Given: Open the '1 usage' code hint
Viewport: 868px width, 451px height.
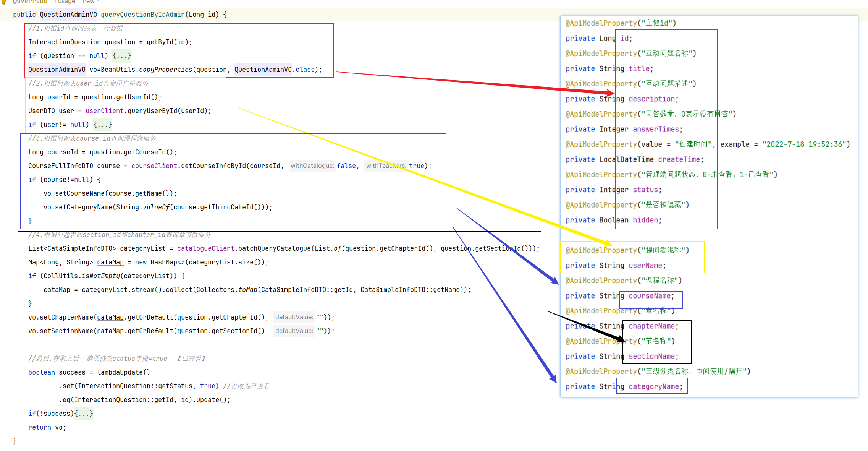Looking at the screenshot, I should (65, 2).
